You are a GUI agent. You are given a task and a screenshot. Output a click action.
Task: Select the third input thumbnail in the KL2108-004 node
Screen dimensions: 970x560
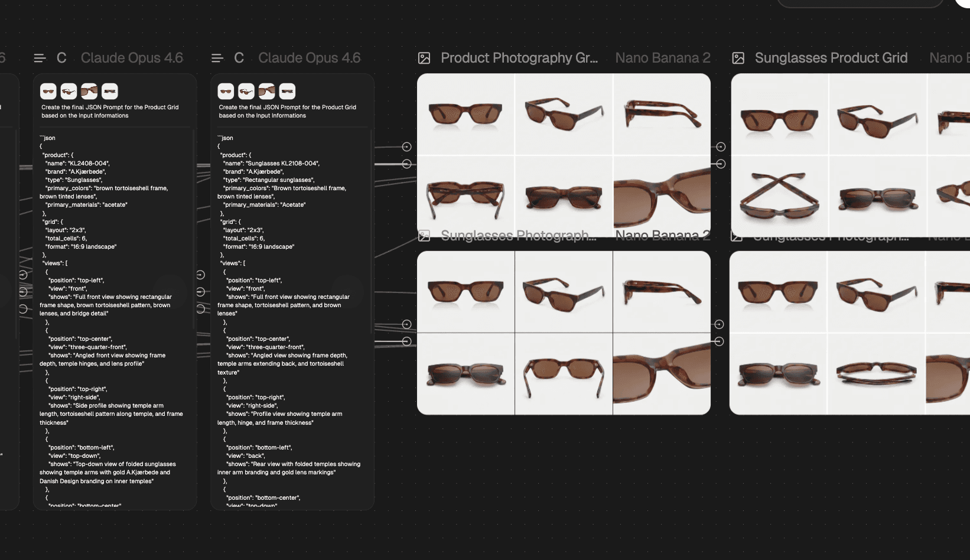(x=267, y=91)
